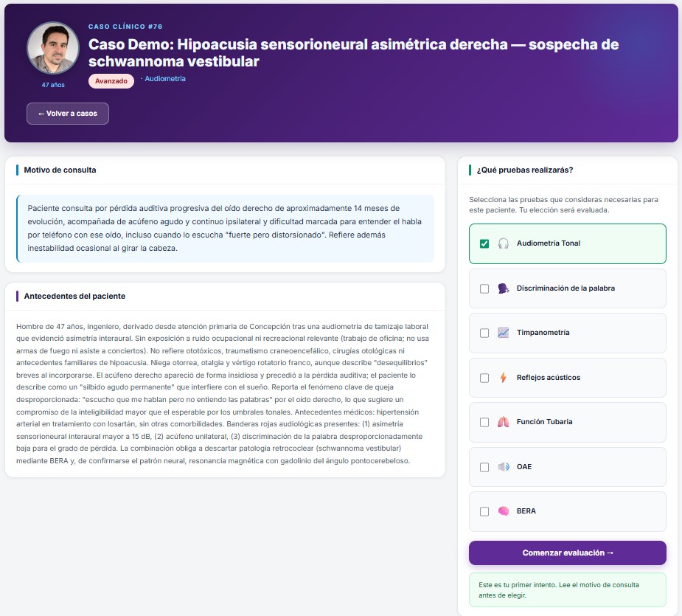Viewport: 682px width, 616px height.
Task: Click the Antecedentes del paciente heading
Action: point(74,296)
